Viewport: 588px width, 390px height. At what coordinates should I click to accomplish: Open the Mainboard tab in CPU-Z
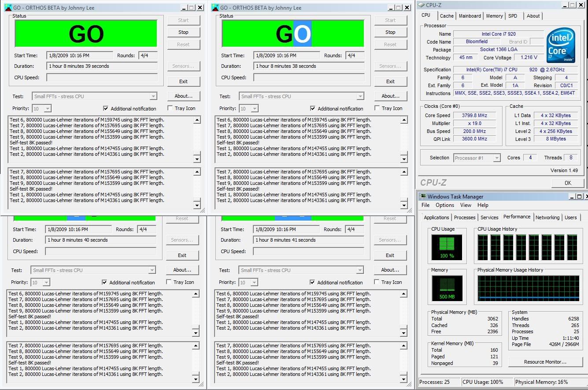pos(470,16)
